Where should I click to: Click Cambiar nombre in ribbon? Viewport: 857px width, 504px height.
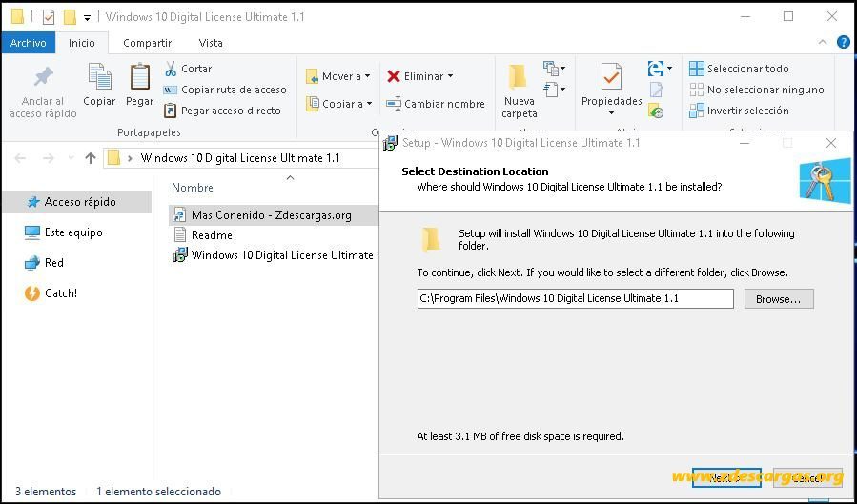click(436, 104)
